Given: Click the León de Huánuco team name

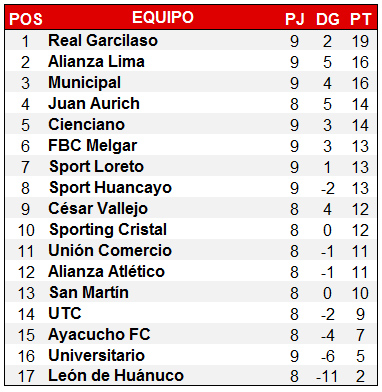Looking at the screenshot, I should 116,376.
